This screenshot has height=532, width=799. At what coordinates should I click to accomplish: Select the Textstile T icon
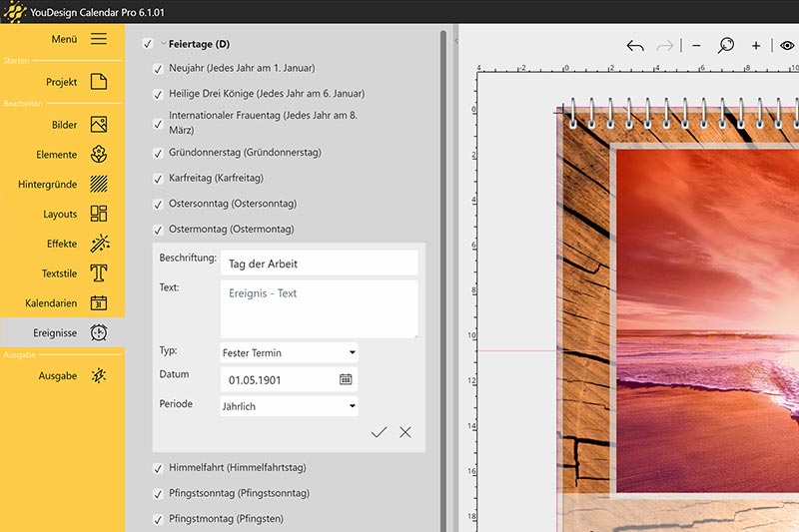coord(98,273)
